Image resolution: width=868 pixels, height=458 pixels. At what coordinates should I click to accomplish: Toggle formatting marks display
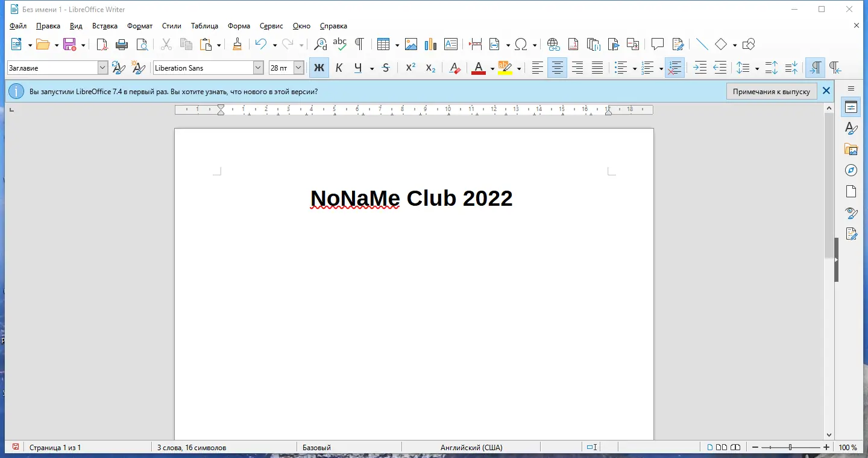(x=359, y=44)
